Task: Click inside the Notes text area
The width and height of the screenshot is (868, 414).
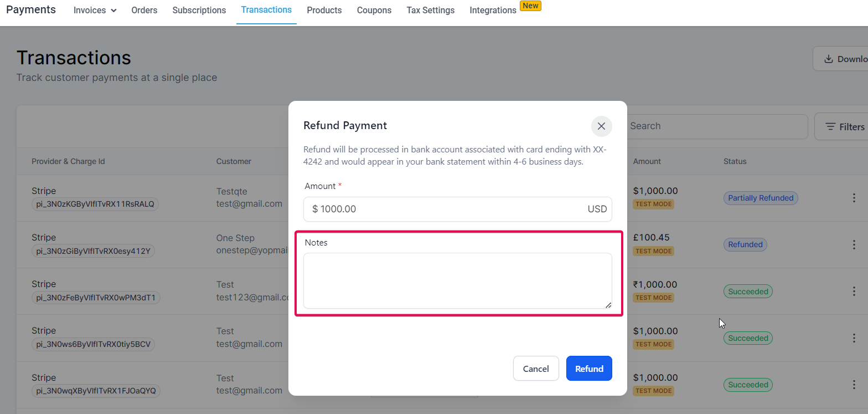Action: coord(458,281)
